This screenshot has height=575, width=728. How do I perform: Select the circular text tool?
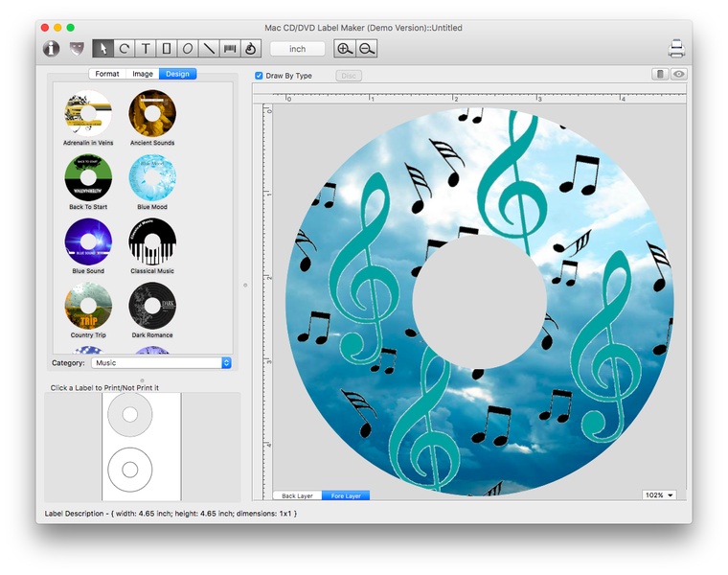pyautogui.click(x=125, y=48)
